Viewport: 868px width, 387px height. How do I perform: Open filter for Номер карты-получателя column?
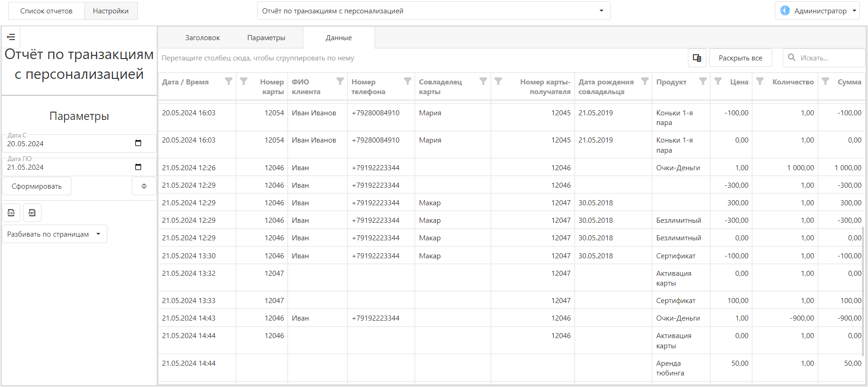(498, 81)
